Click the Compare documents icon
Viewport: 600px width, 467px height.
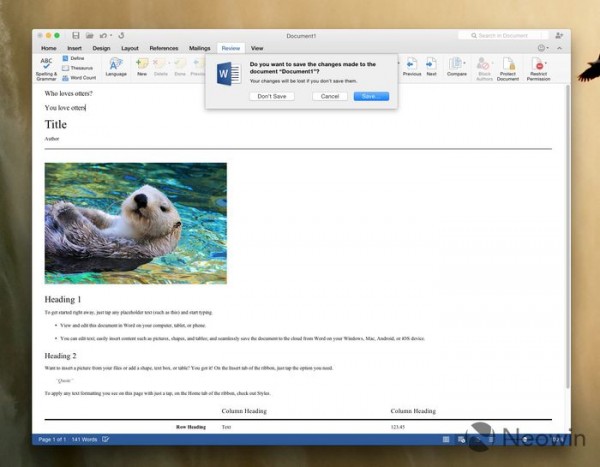click(x=455, y=64)
